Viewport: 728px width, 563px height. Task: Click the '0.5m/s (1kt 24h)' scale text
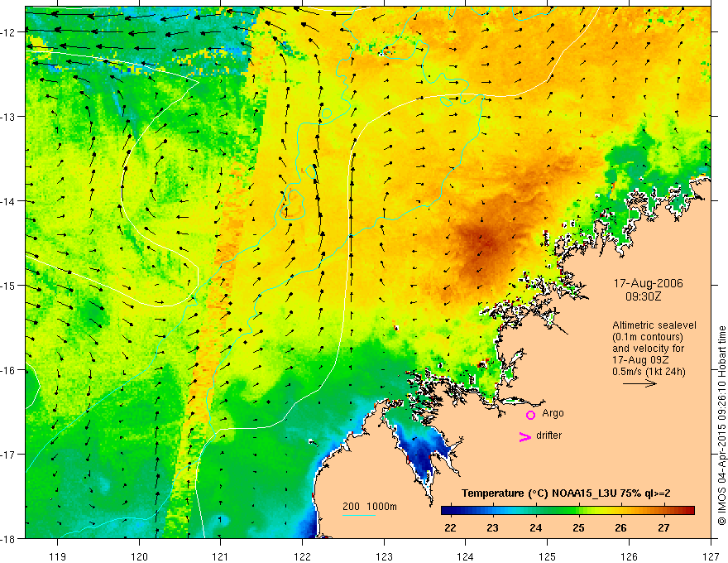point(649,372)
